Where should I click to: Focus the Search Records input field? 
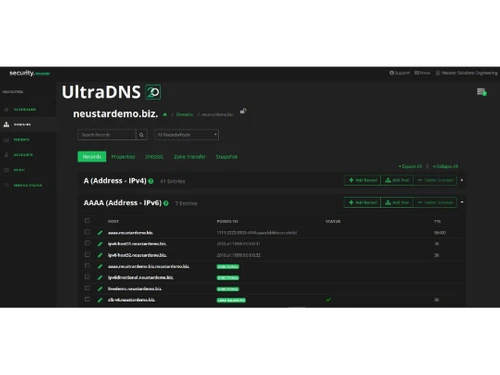point(107,135)
